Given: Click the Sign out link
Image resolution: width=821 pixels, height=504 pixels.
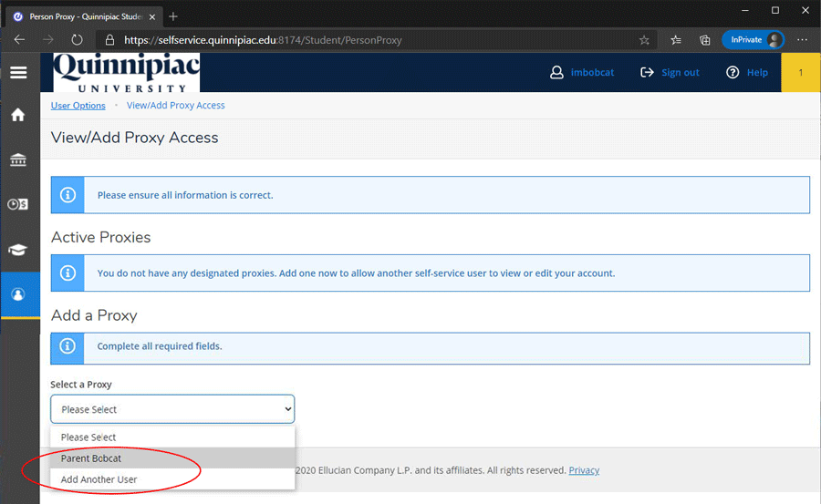Looking at the screenshot, I should click(670, 73).
